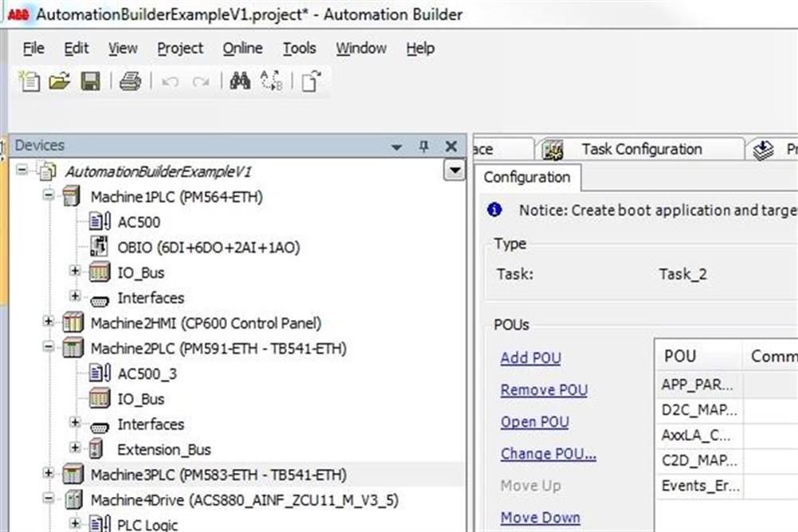Click the notice information icon
Viewport: 798px width, 532px height.
(x=494, y=209)
